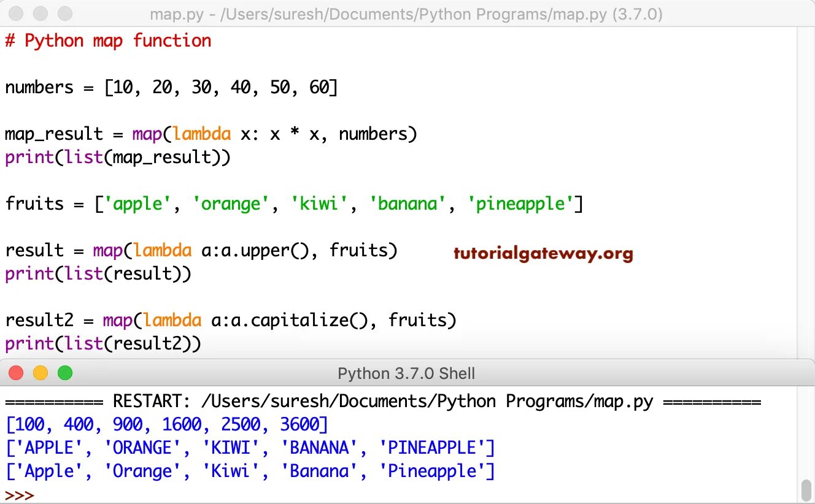Click the 'numbers = [10, 20, 30...' line
The image size is (815, 504).
click(171, 88)
